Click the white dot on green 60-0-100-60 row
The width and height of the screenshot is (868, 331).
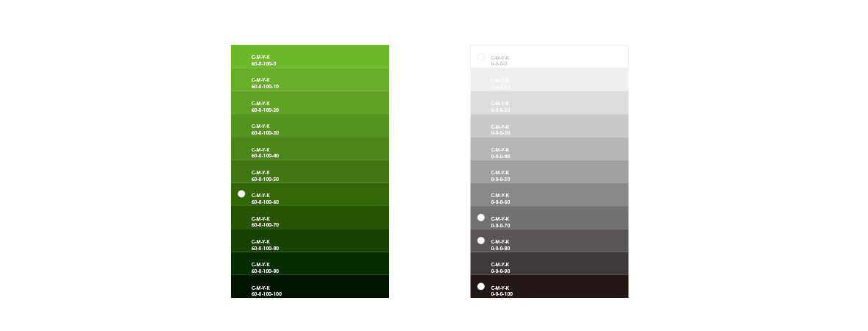tap(241, 193)
